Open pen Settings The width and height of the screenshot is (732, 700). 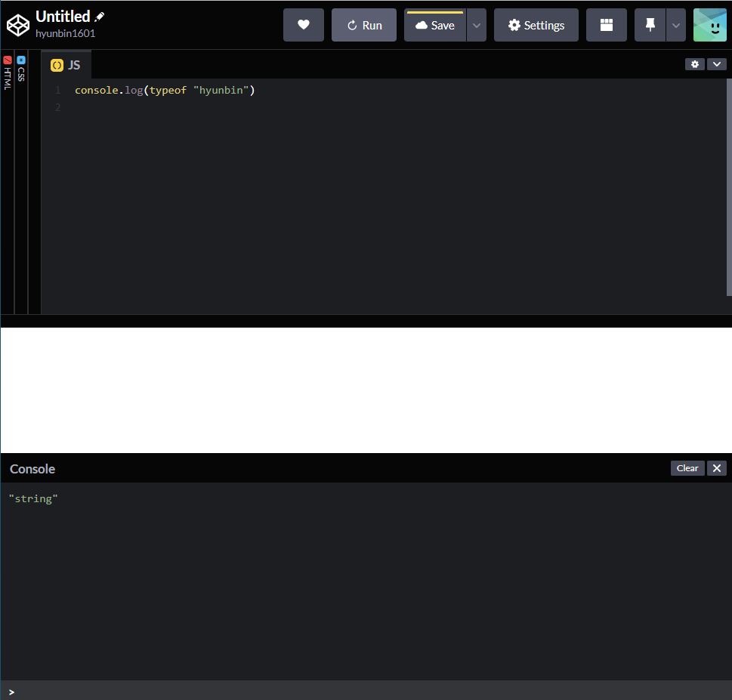(536, 25)
